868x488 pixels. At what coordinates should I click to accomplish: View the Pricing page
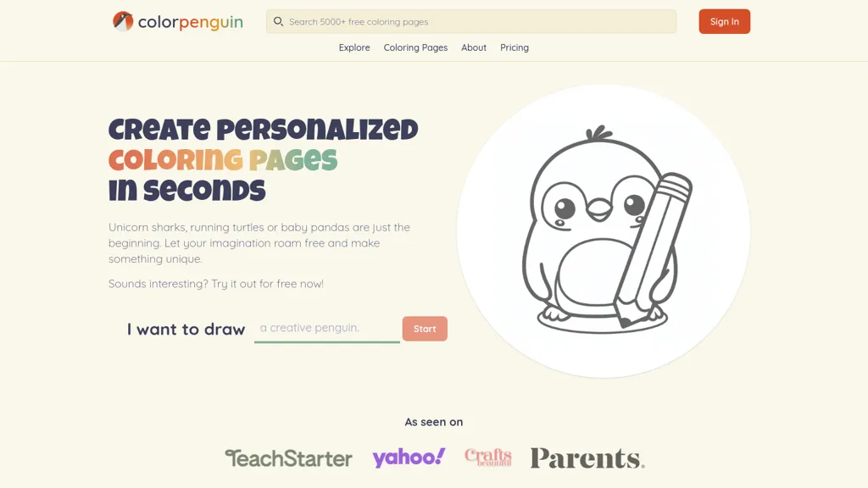[x=515, y=47]
